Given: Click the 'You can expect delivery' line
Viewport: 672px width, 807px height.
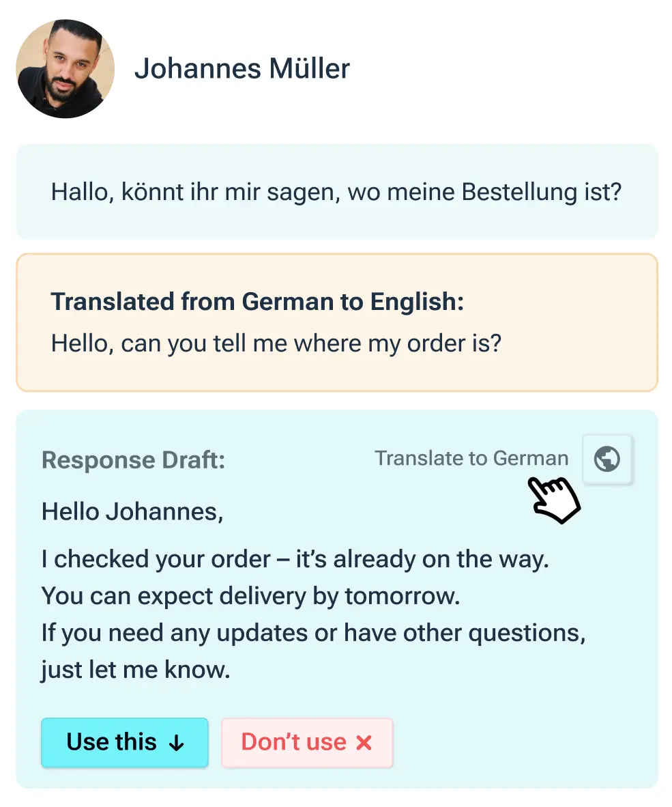Looking at the screenshot, I should click(x=250, y=596).
